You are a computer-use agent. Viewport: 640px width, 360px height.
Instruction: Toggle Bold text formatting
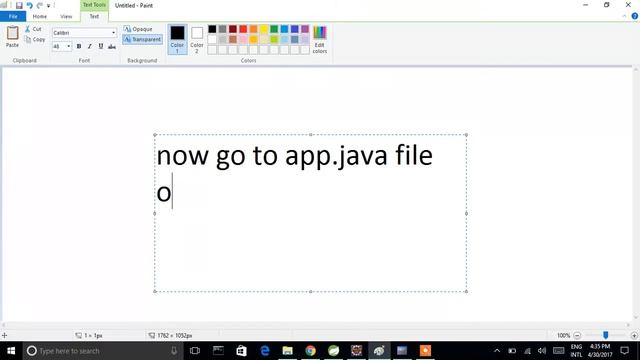79,47
